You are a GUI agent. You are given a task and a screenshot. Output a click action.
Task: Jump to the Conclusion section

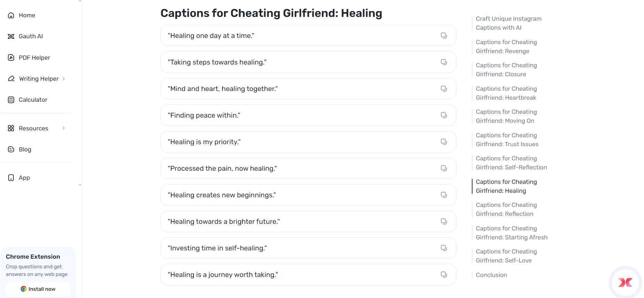(x=491, y=275)
